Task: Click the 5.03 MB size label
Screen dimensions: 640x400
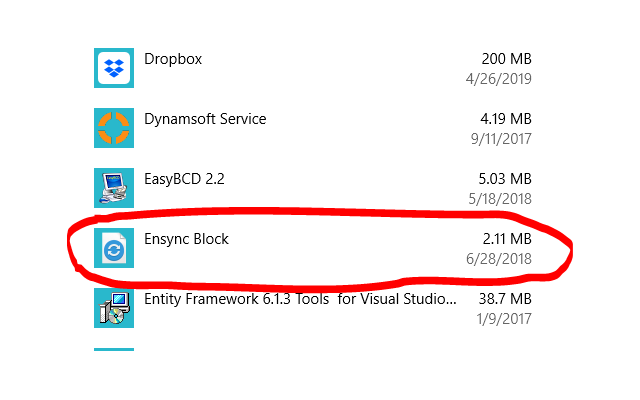Action: pyautogui.click(x=505, y=179)
